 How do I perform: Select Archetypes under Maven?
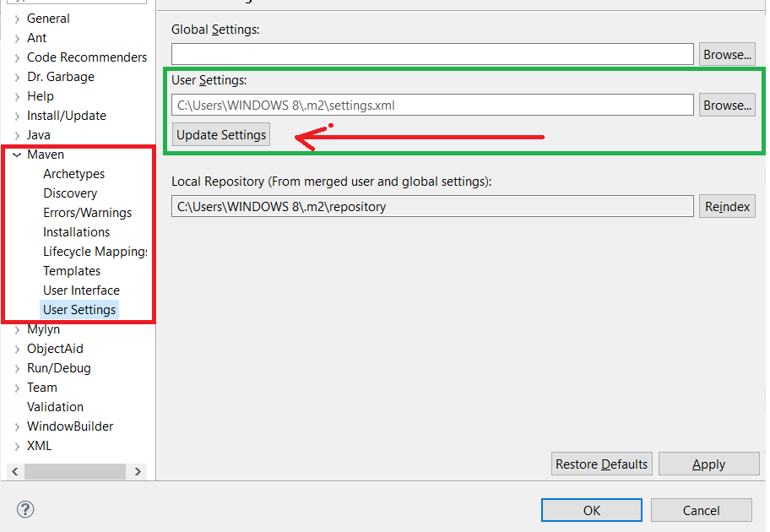(72, 173)
